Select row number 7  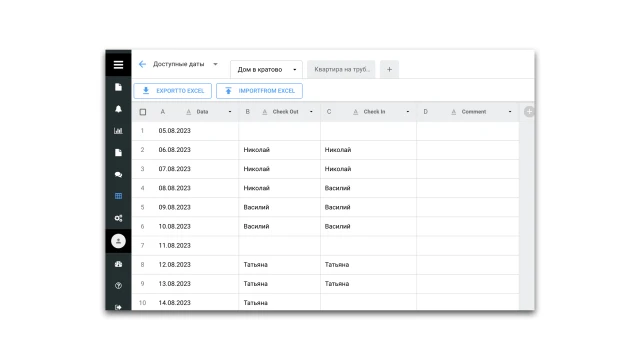[x=142, y=246]
